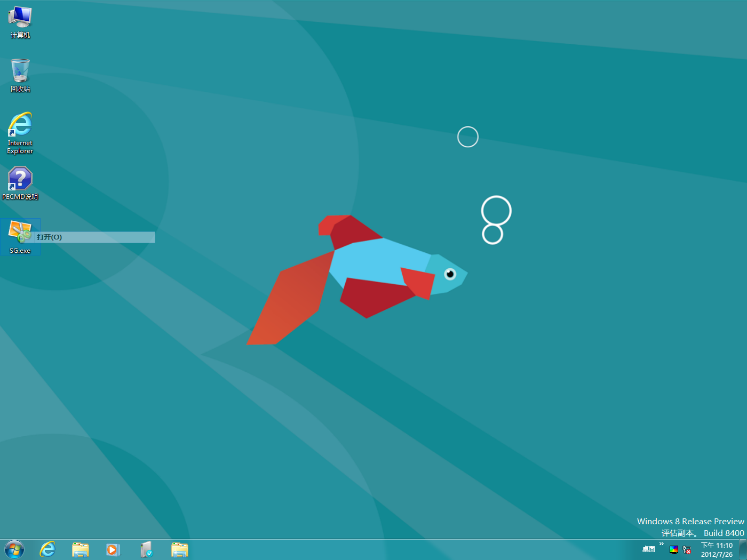Open the drive tool icon with checkmark
The width and height of the screenshot is (747, 560).
coord(146,550)
